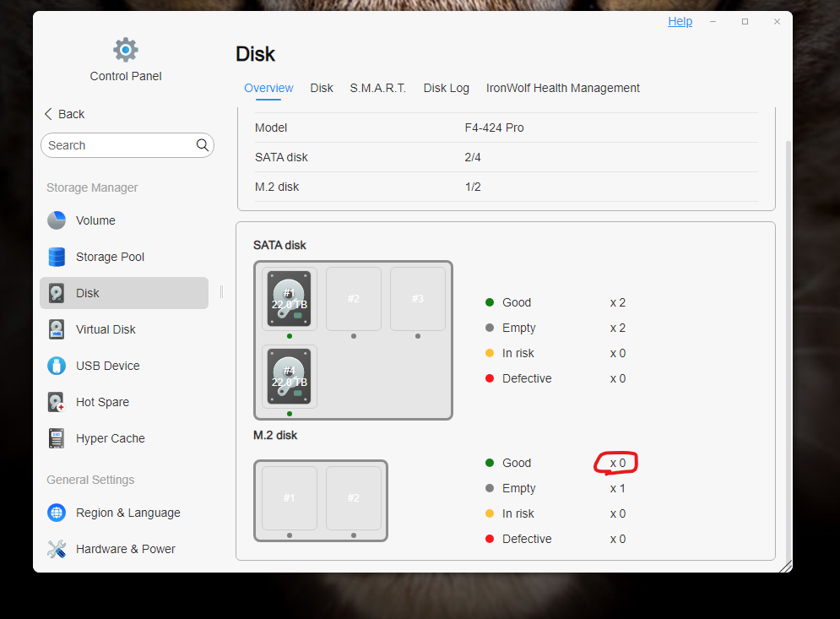Click the Volume pie chart icon
Screen dimensions: 840x619
[x=57, y=220]
